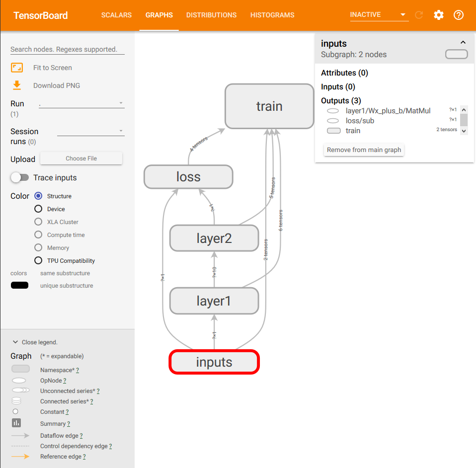Viewport: 476px width, 468px height.
Task: Click the Attributes (0) heading
Action: point(344,73)
